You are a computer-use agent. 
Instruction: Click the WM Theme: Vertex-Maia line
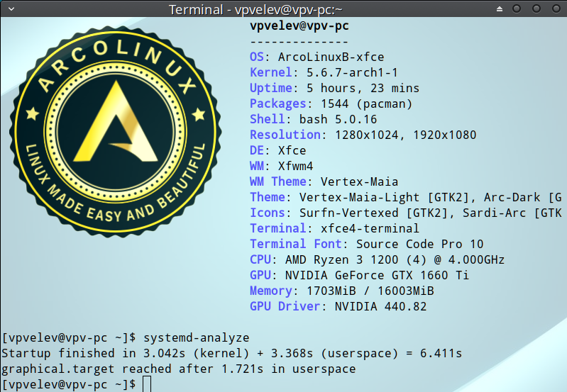[x=324, y=181]
